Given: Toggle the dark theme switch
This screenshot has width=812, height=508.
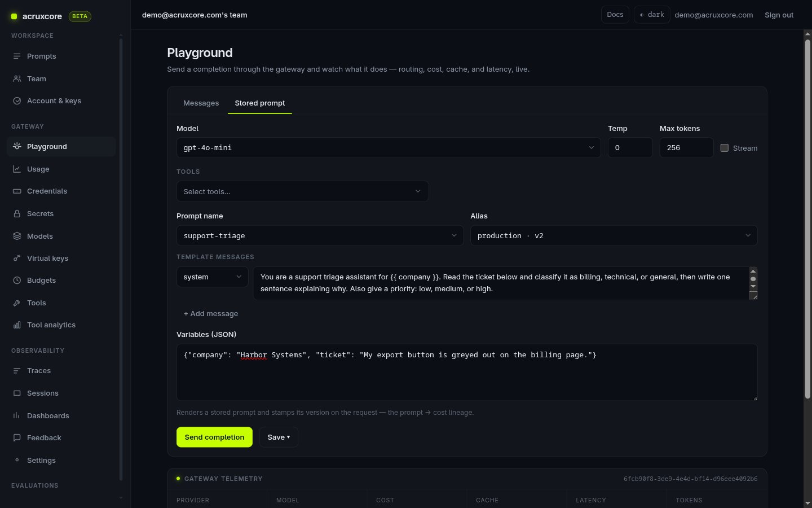Looking at the screenshot, I should pos(652,15).
